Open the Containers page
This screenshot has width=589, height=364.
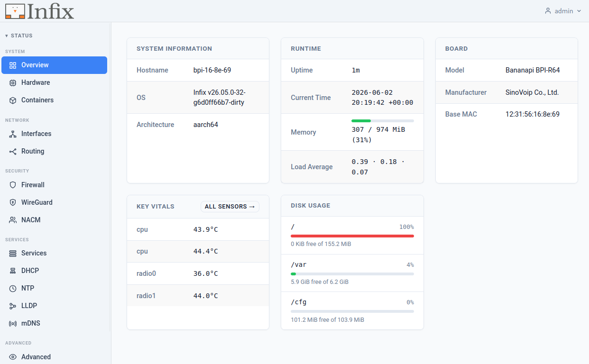pos(54,100)
